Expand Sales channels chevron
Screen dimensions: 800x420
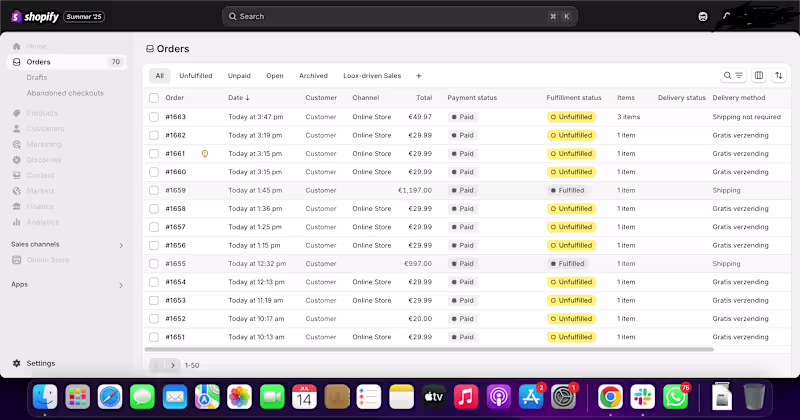coord(121,245)
